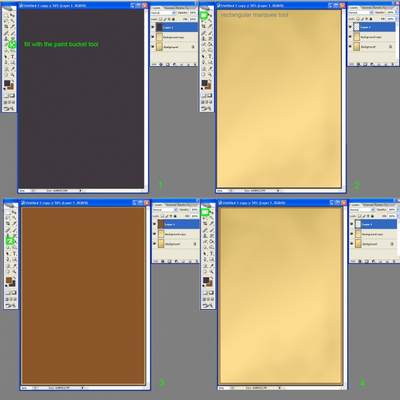The image size is (400, 400).
Task: Pick the Type tool in step 1 toolbox
Action: coord(13,56)
